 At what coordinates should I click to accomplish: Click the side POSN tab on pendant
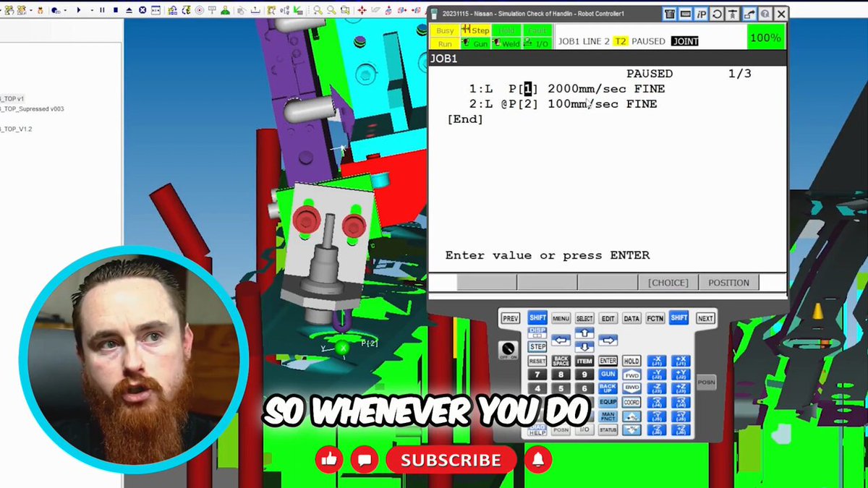pos(707,382)
